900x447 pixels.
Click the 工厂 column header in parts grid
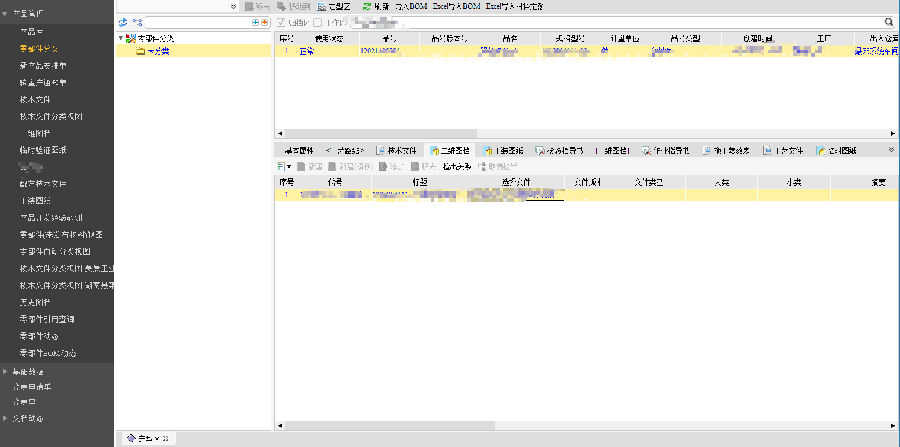pyautogui.click(x=825, y=38)
